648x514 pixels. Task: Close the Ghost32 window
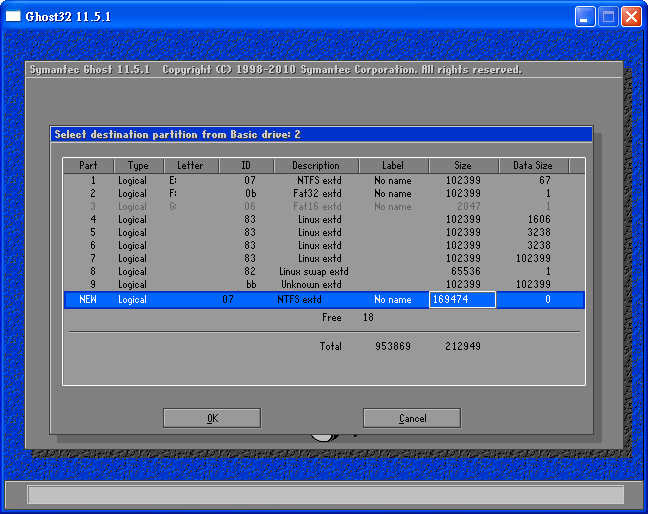point(631,17)
